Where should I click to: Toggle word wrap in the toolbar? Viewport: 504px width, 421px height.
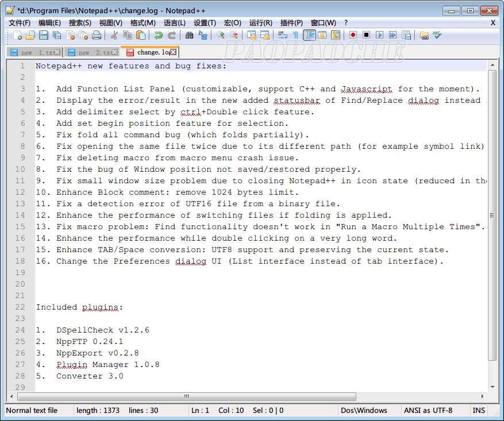coord(282,35)
